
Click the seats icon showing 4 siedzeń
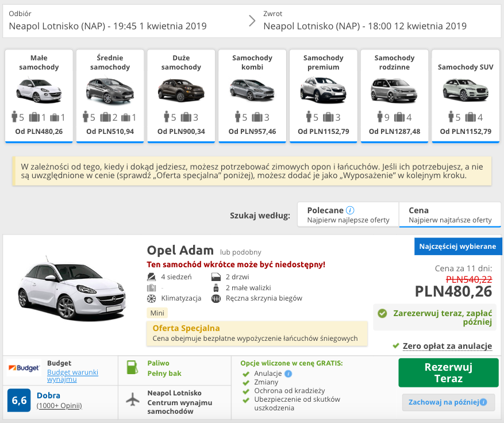click(x=151, y=276)
